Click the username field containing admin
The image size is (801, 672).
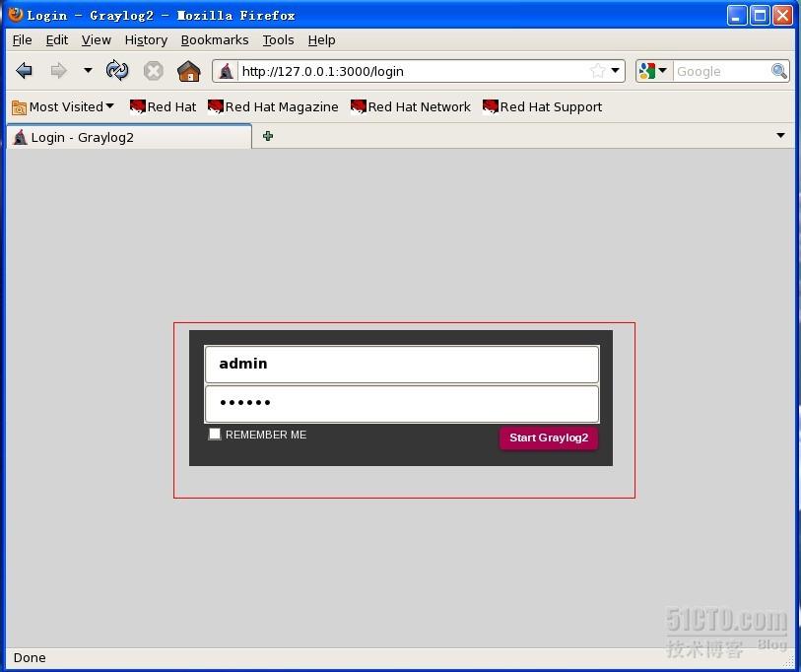(402, 364)
